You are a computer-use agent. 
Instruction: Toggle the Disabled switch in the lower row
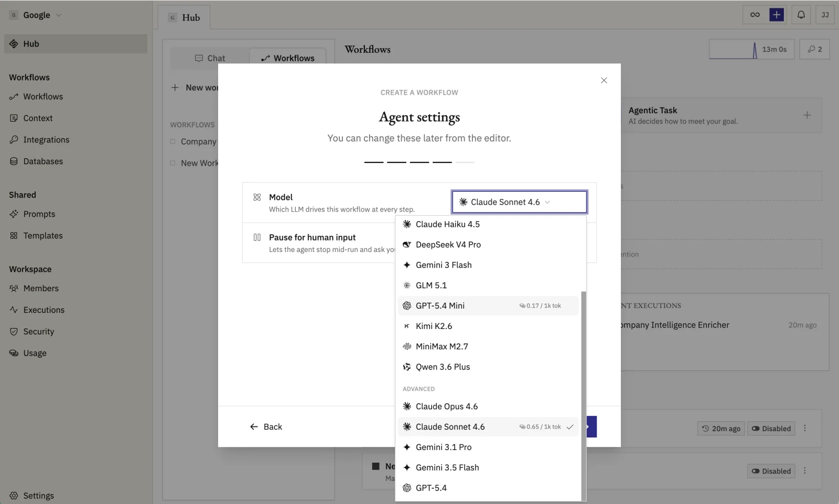pos(771,471)
